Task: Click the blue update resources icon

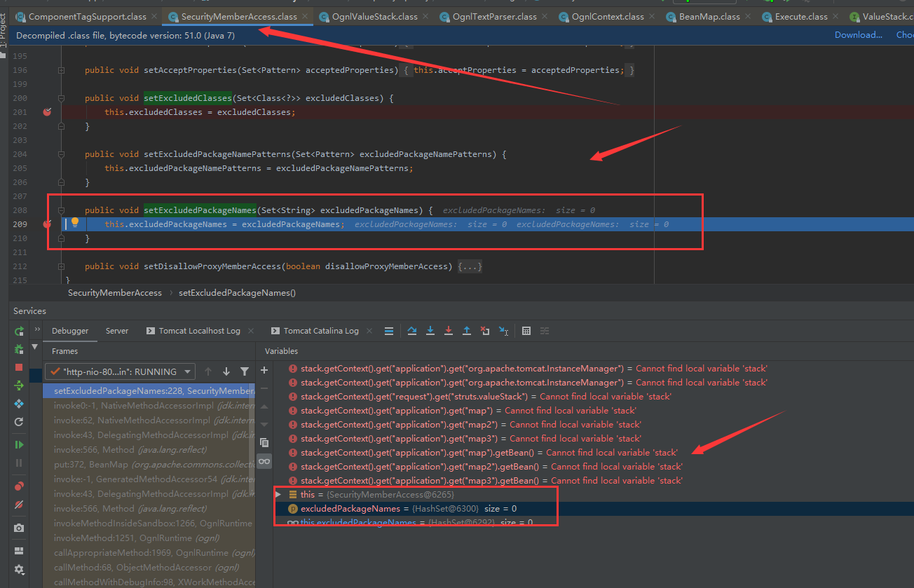Action: pos(19,404)
